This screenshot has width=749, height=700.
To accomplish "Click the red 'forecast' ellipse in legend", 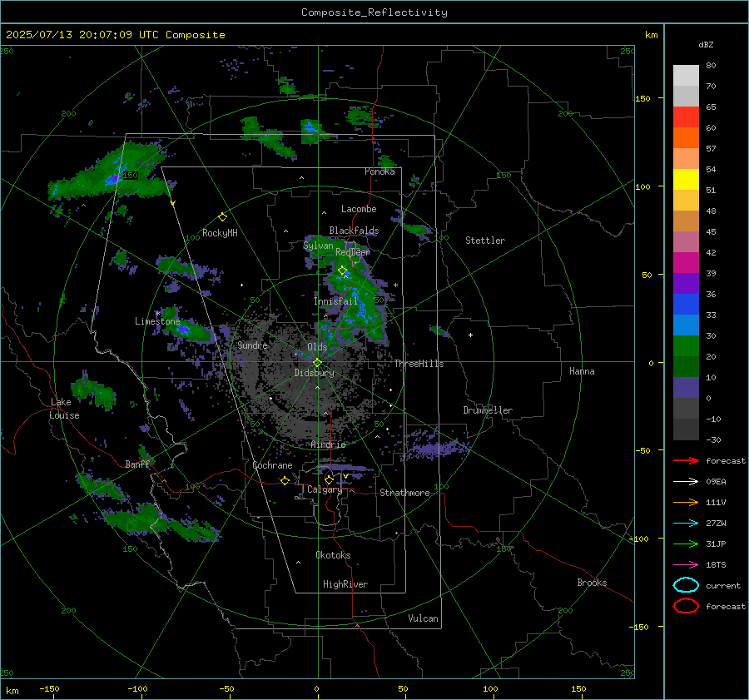I will [x=686, y=606].
